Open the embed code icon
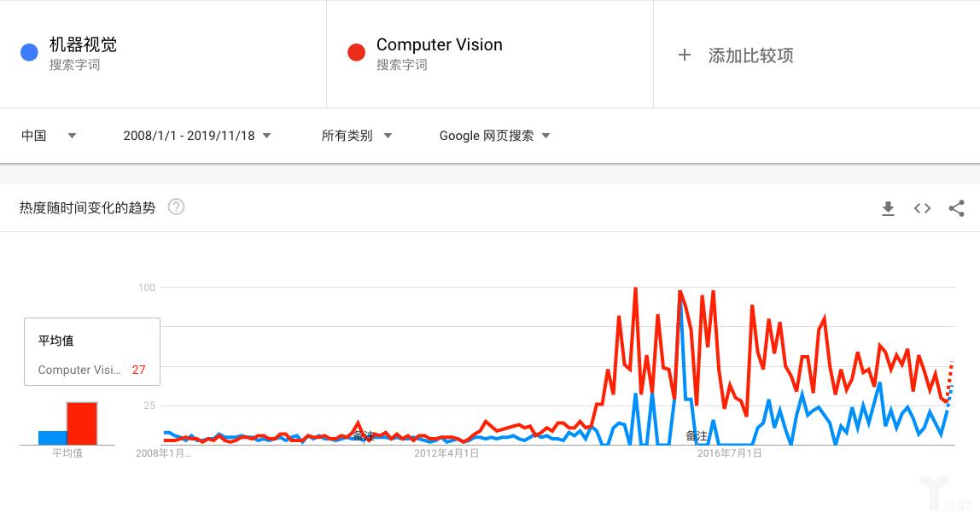Viewport: 980px width, 519px height. [922, 208]
